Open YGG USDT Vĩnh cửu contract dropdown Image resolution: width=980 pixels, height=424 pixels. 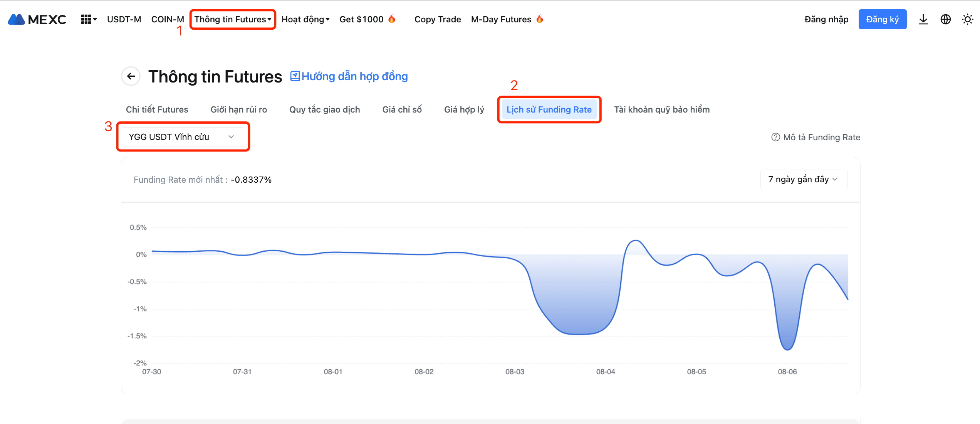click(182, 137)
